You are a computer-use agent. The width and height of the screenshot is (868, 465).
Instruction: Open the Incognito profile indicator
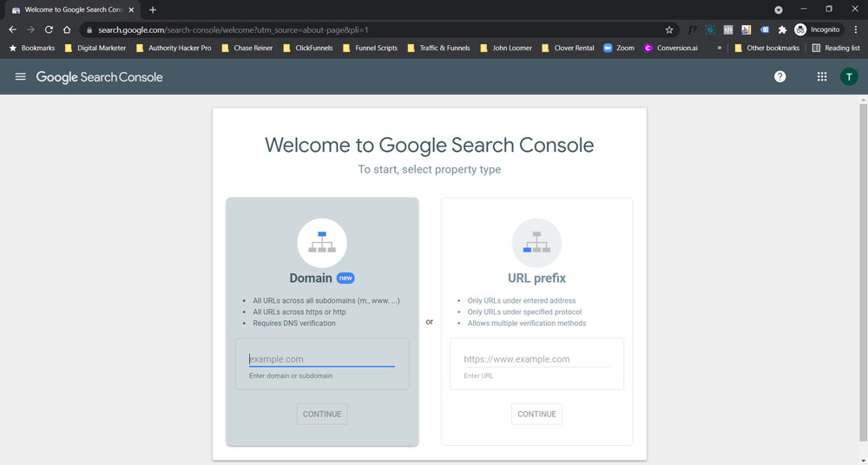point(818,29)
